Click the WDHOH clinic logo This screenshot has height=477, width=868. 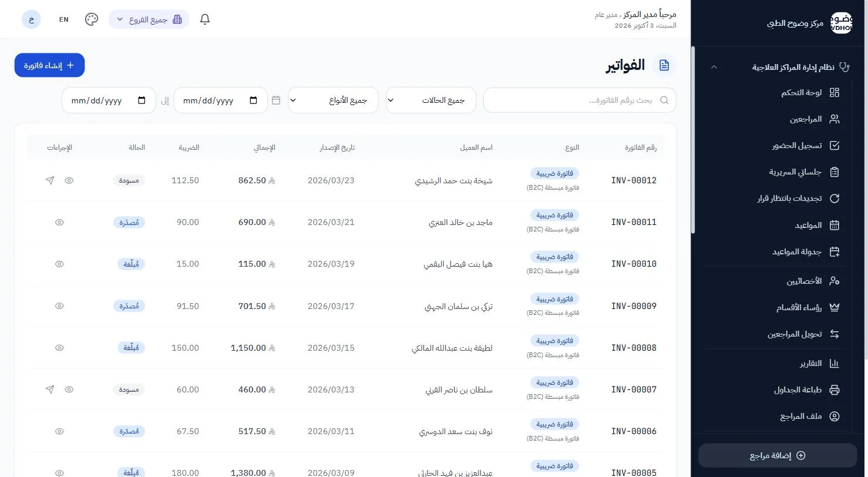(842, 23)
